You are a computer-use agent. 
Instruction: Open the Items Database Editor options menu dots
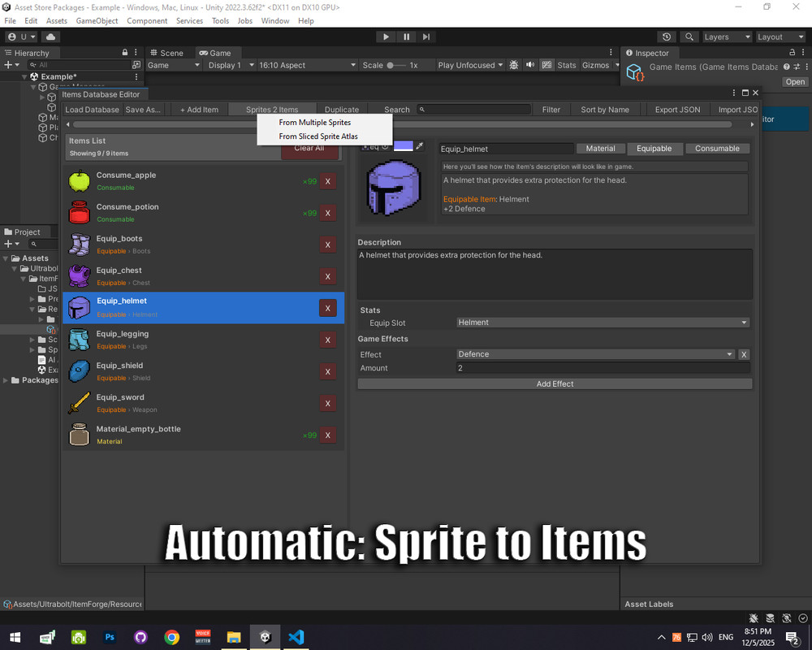pyautogui.click(x=734, y=92)
